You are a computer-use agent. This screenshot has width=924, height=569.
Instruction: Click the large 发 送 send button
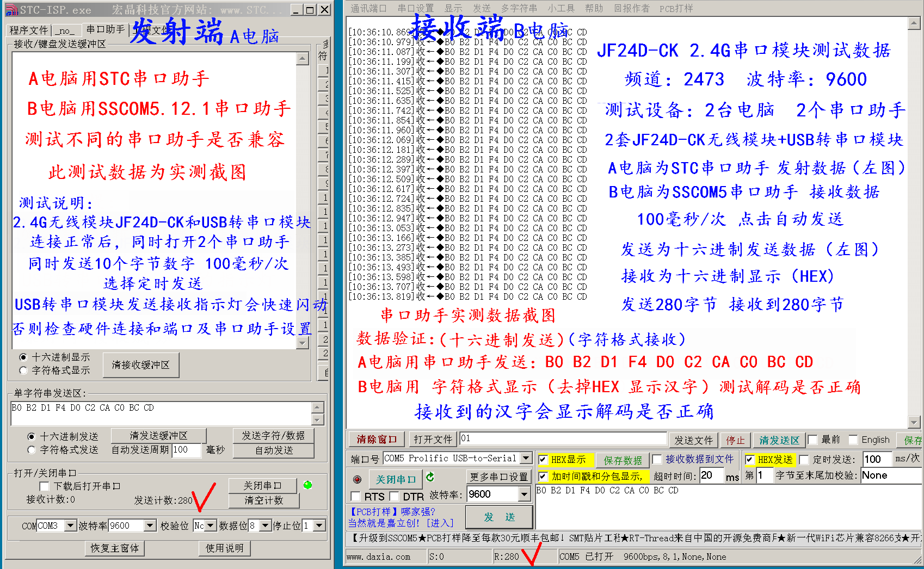[x=499, y=517]
